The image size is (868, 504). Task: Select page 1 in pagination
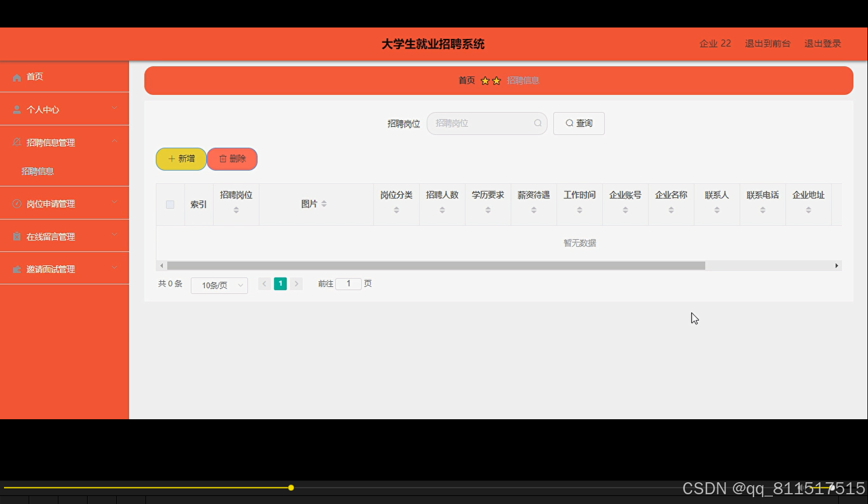pos(281,283)
